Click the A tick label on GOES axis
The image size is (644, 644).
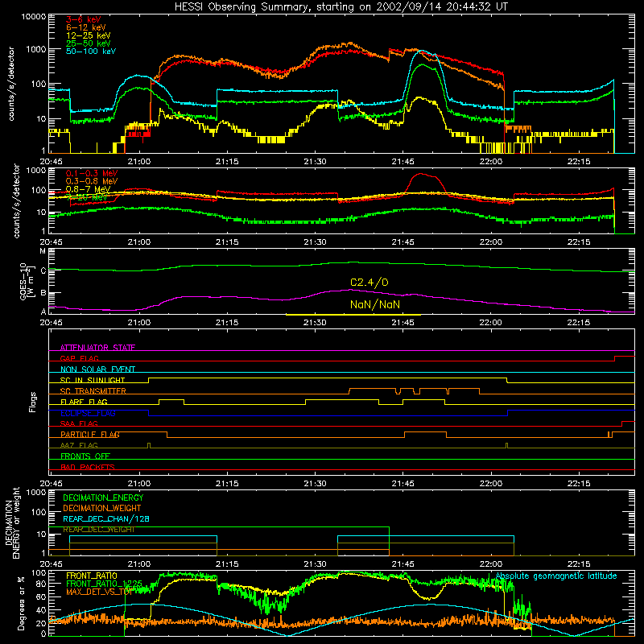[43, 312]
